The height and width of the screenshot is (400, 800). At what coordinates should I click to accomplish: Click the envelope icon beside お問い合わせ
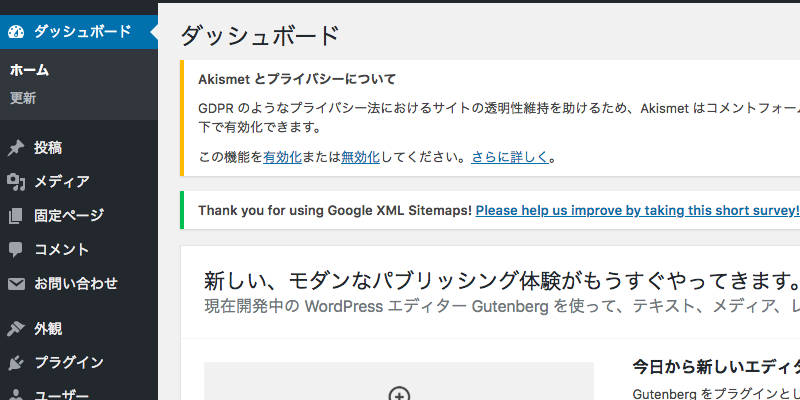[x=16, y=284]
